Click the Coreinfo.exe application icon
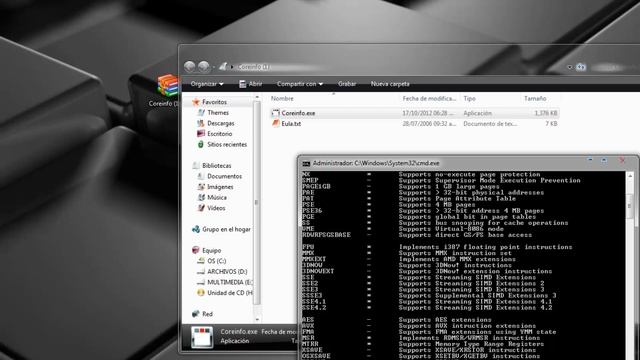The image size is (640, 360). pyautogui.click(x=276, y=113)
